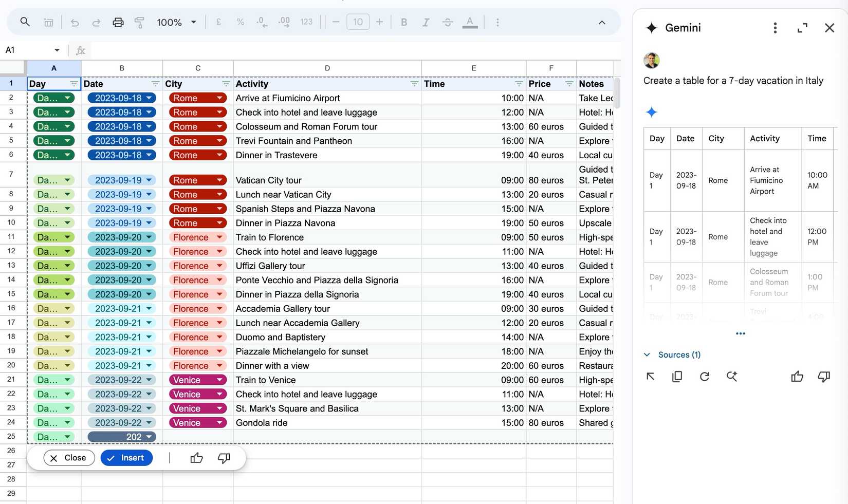
Task: Select column D header
Action: point(327,68)
